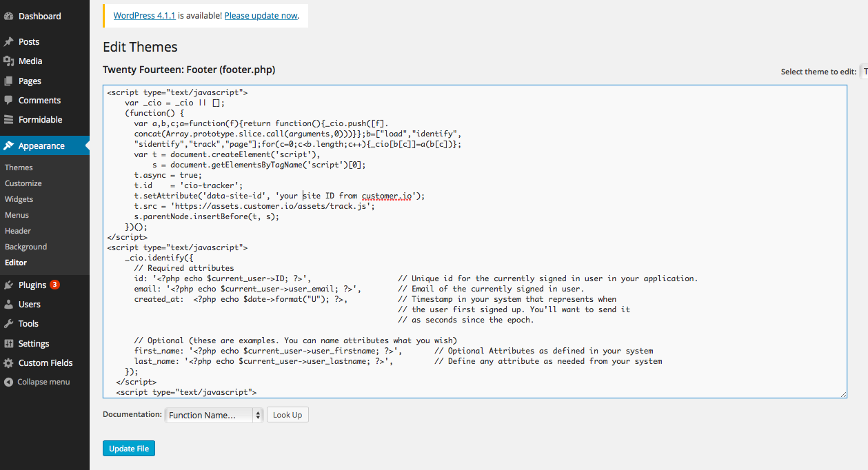Viewport: 868px width, 470px height.
Task: Click the Users person icon
Action: [x=9, y=304]
